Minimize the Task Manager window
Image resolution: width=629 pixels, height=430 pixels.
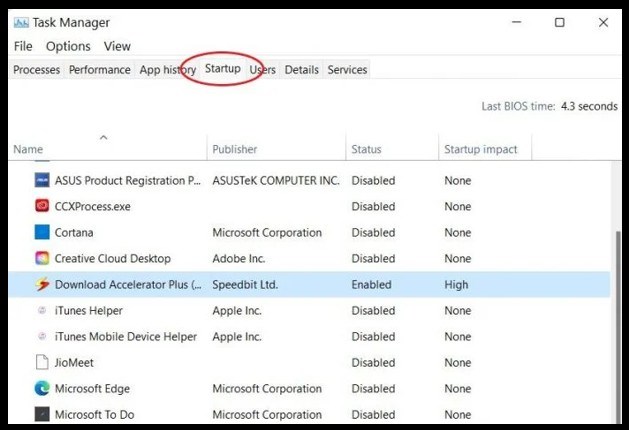[517, 22]
